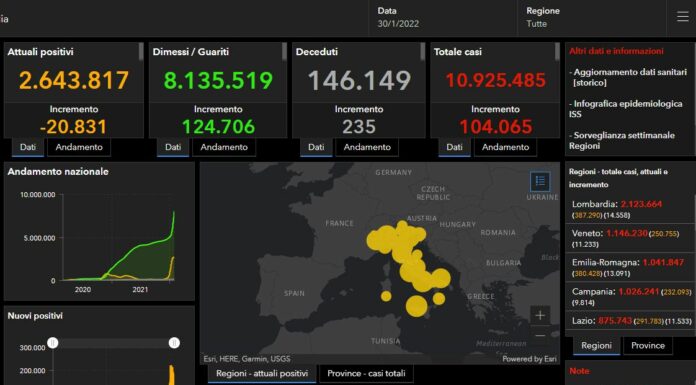Click the 124.706 Incremento value
This screenshot has height=385, width=696.
(218, 127)
